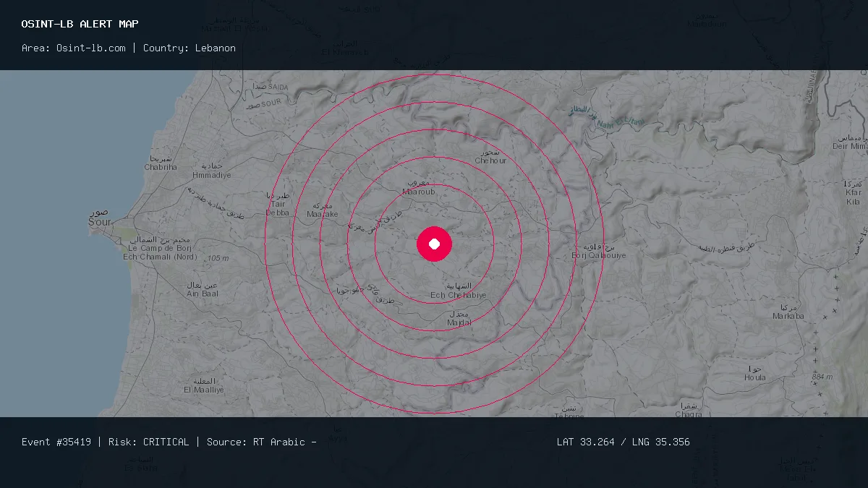Image resolution: width=868 pixels, height=488 pixels.
Task: Click the 105 m elevation label
Action: click(x=218, y=258)
